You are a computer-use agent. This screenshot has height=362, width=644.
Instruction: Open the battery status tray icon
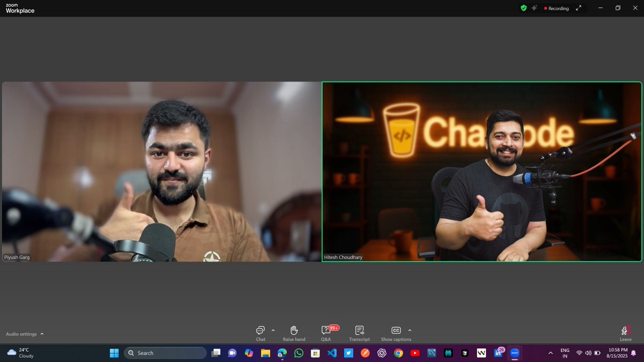point(597,353)
